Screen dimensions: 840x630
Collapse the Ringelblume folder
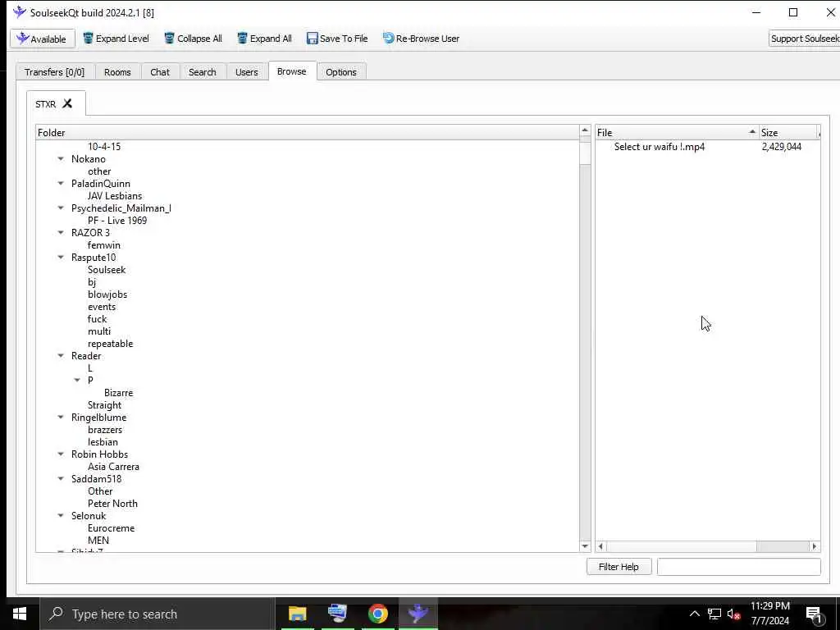click(x=61, y=418)
